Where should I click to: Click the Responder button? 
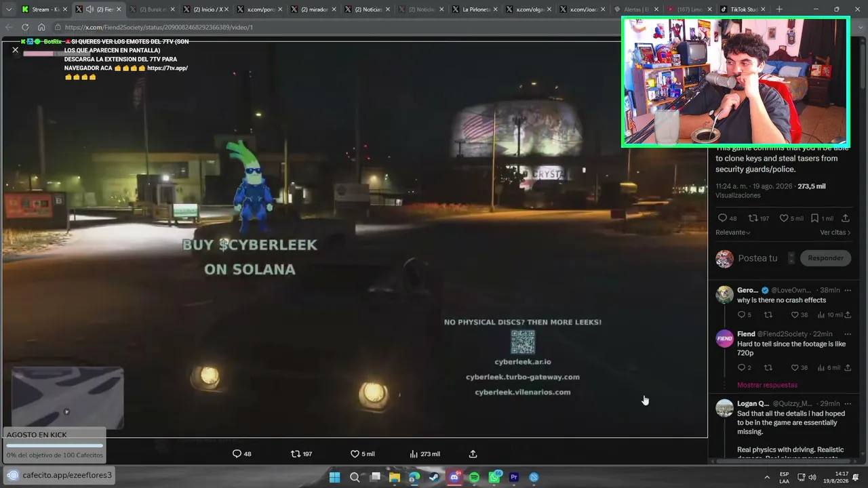825,258
